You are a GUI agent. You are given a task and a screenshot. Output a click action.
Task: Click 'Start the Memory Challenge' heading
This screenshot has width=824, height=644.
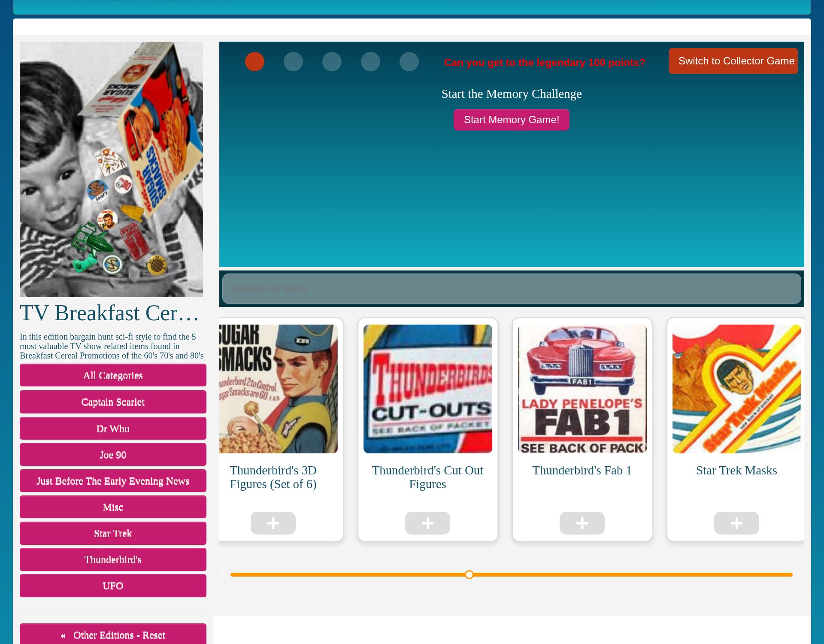pyautogui.click(x=511, y=94)
